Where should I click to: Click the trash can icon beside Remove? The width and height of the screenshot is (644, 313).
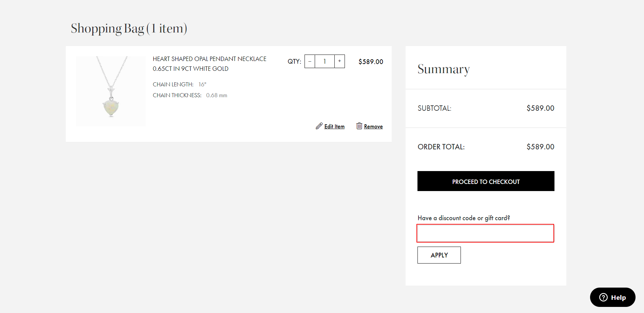coord(359,126)
